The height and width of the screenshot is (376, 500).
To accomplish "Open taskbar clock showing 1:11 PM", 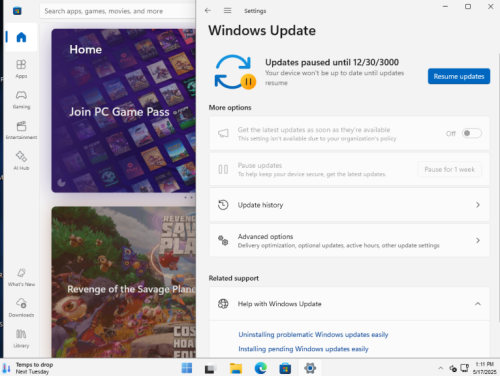I will (484, 368).
